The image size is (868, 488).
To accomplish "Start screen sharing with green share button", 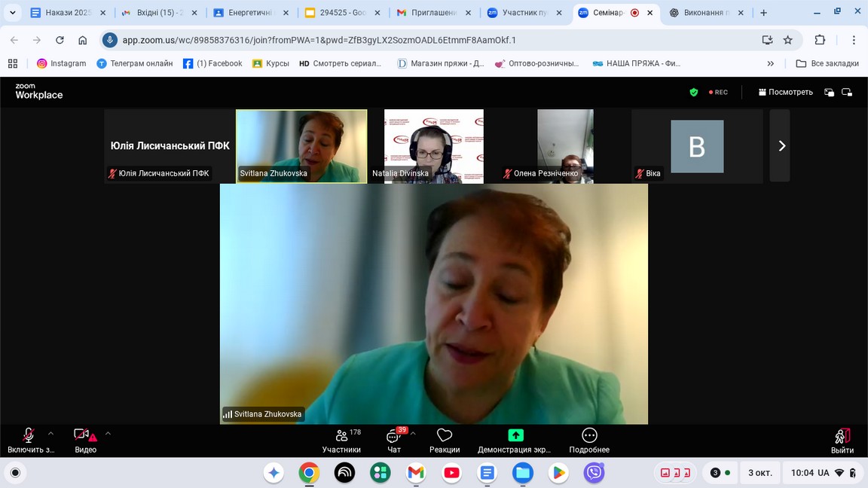I will [515, 441].
